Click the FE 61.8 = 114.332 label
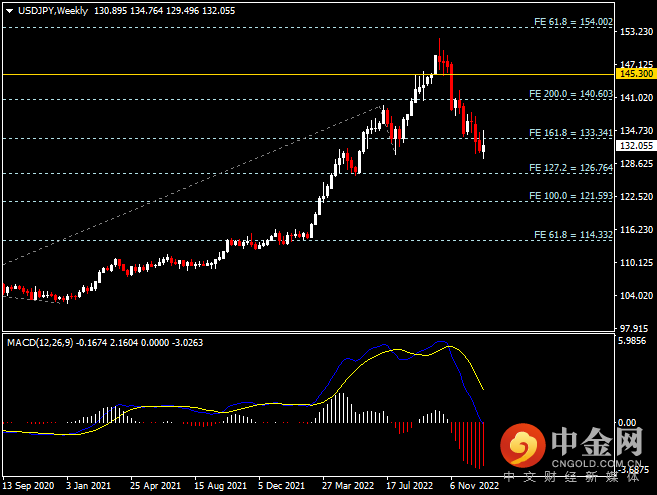 (x=573, y=234)
